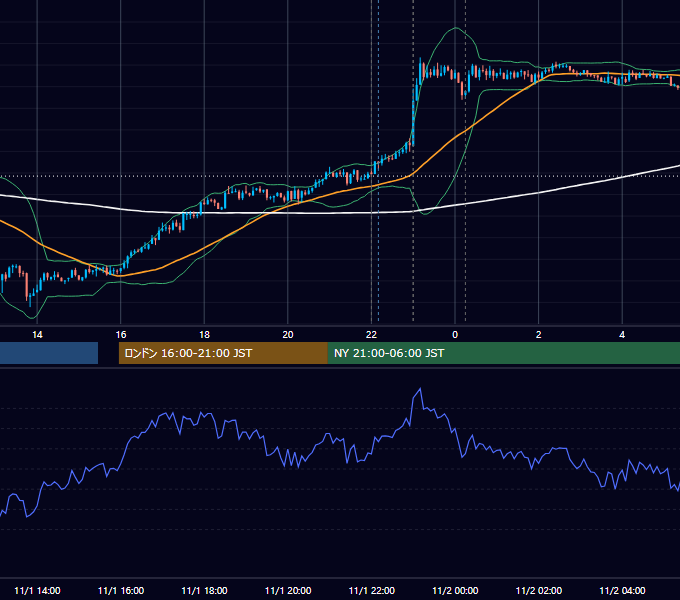680x600 pixels.
Task: Click the '2' hour label on price chart axis
Action: [538, 335]
